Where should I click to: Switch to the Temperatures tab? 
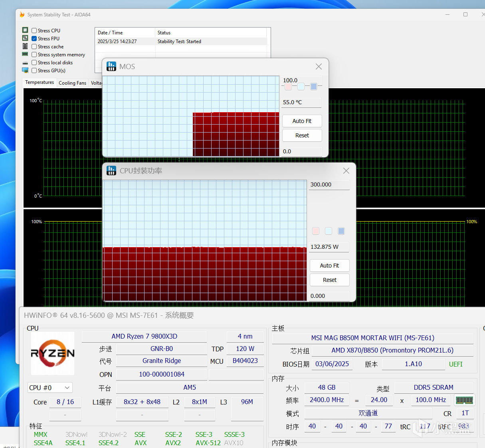coord(40,82)
